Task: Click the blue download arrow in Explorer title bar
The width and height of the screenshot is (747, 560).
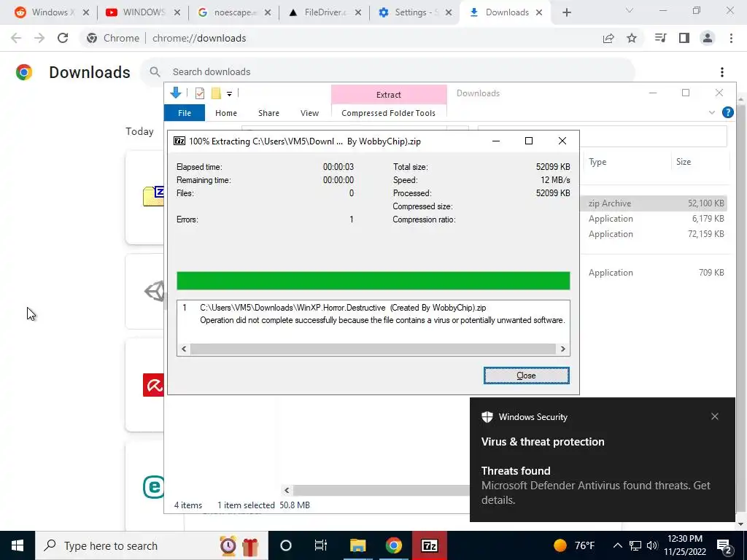Action: click(176, 93)
